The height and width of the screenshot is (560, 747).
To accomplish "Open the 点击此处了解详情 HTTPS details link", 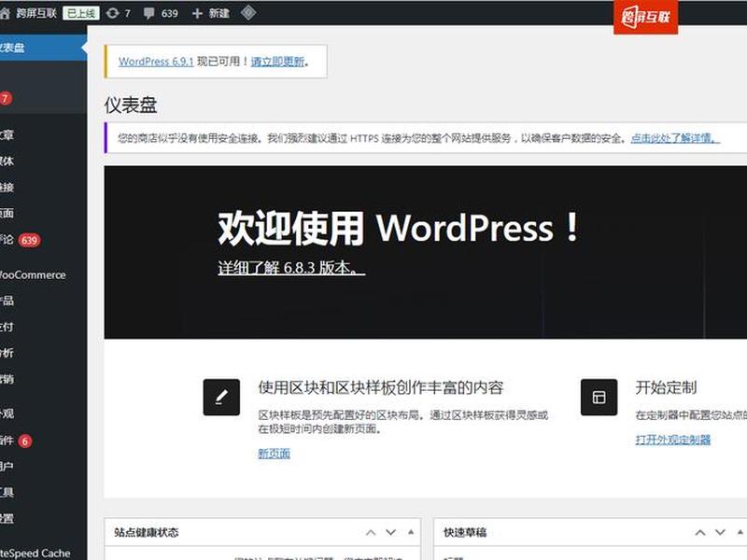I will click(675, 138).
